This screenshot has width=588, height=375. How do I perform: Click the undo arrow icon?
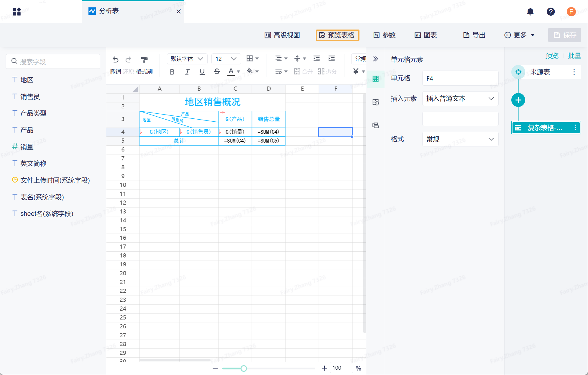point(115,59)
